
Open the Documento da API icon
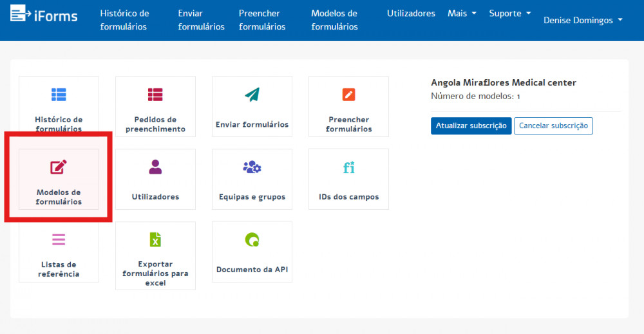click(252, 240)
